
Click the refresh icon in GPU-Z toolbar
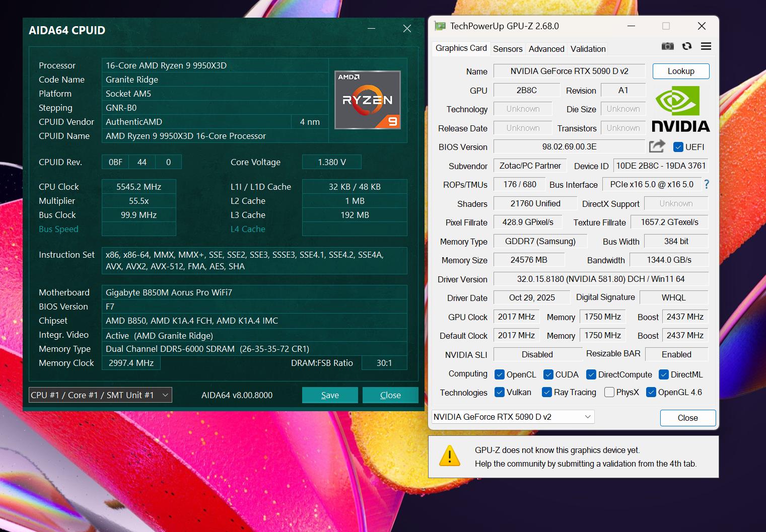(686, 46)
